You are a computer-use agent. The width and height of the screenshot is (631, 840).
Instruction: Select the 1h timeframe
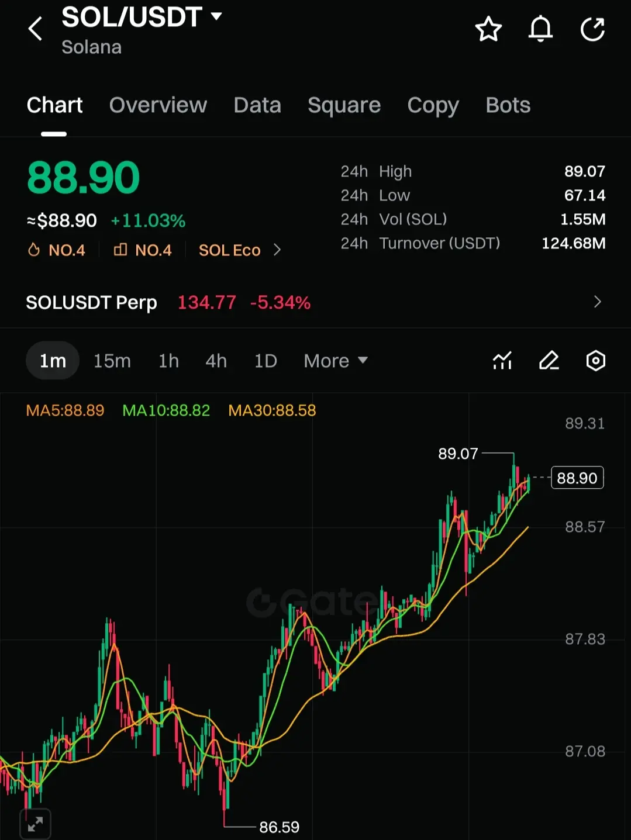[x=168, y=361]
